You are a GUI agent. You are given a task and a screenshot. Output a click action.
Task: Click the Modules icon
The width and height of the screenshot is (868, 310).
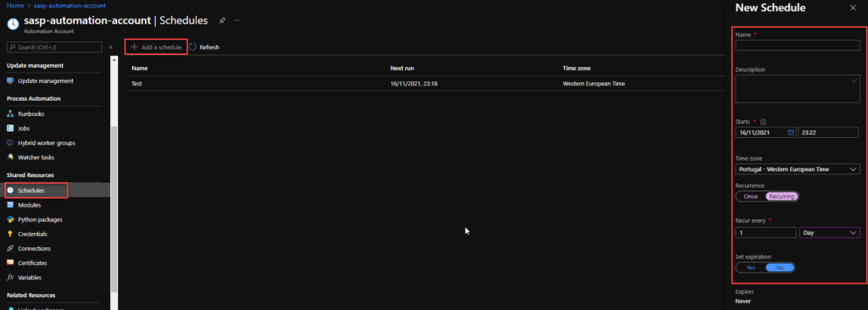10,205
